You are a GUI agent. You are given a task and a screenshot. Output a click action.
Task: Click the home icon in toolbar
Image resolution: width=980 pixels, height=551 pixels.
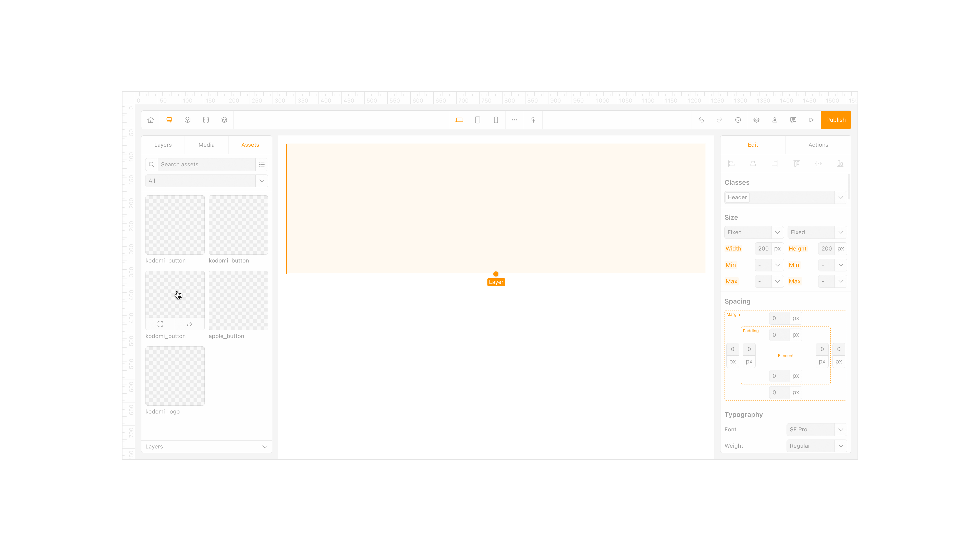point(151,120)
